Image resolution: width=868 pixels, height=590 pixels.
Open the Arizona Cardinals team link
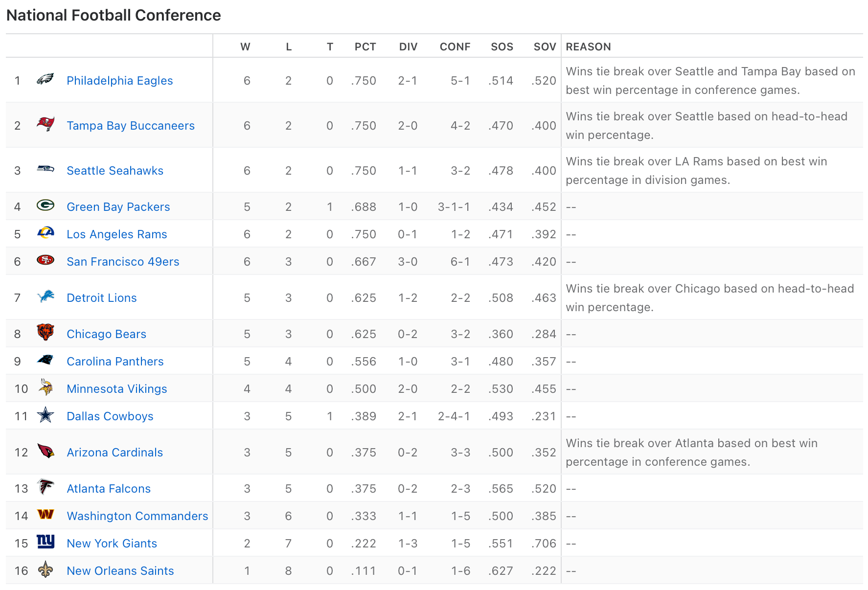point(114,453)
